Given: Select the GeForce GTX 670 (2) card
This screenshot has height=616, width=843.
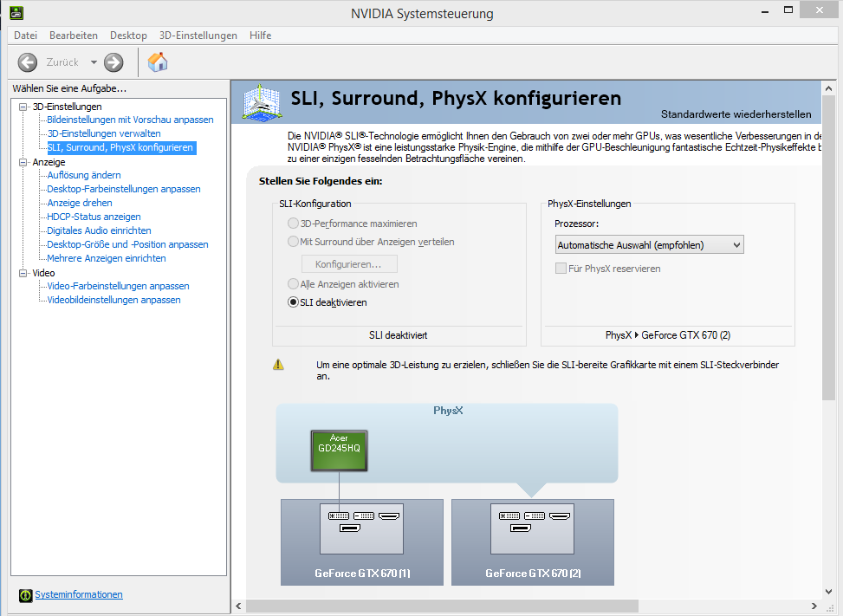Looking at the screenshot, I should coord(532,542).
